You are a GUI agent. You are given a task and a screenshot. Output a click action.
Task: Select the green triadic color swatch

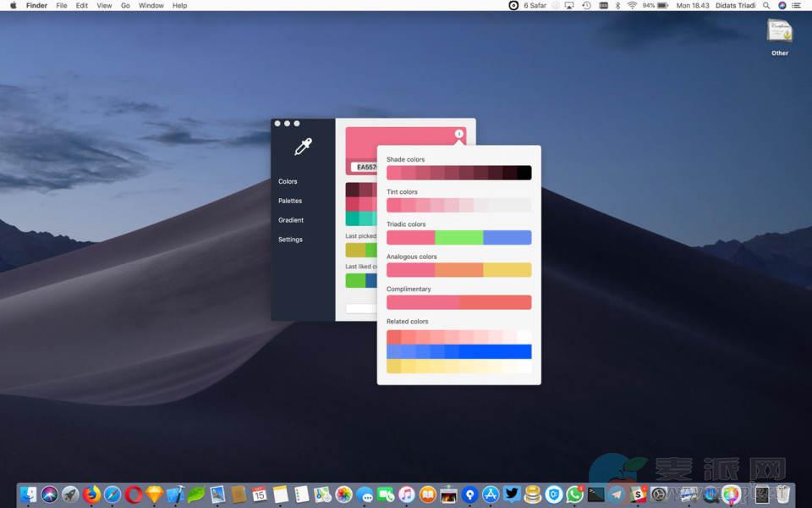458,238
